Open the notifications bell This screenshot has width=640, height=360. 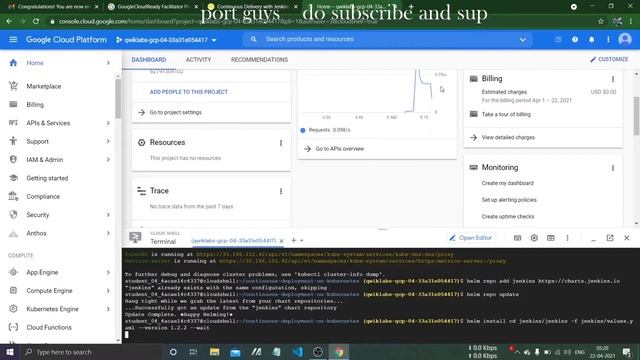click(591, 40)
